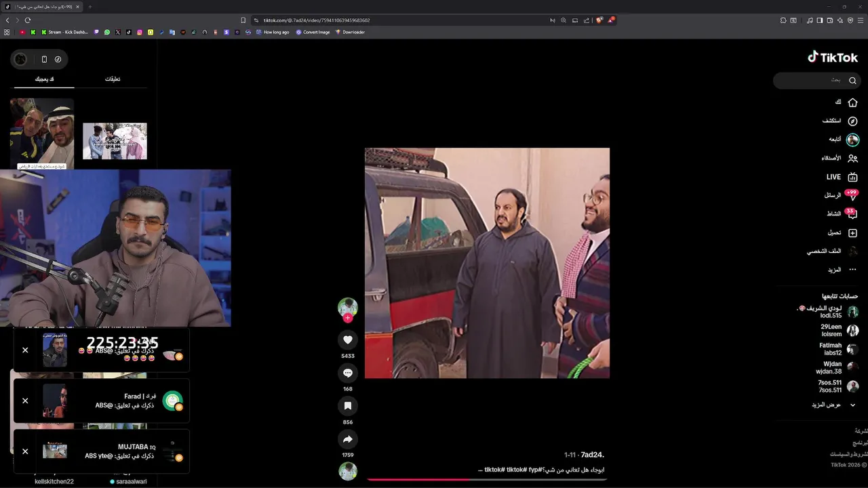
Task: Click the browser address bar URL
Action: pos(317,20)
